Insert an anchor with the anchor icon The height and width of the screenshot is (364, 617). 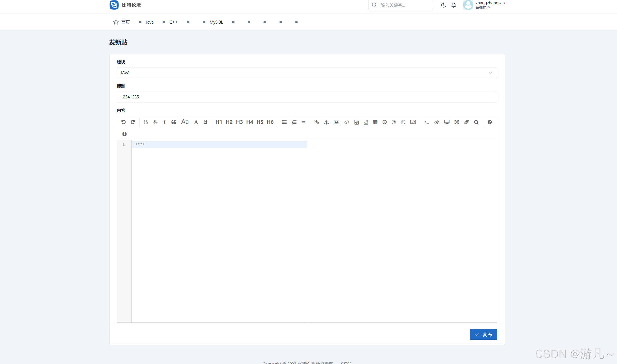[326, 122]
